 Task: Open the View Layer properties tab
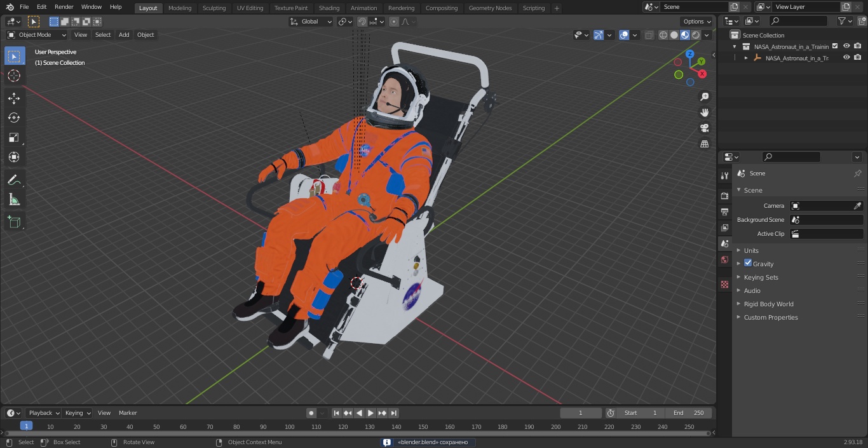click(724, 227)
